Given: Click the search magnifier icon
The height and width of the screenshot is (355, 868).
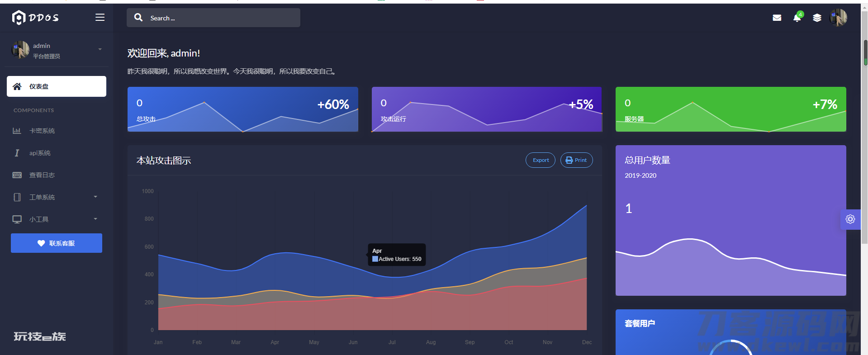Looking at the screenshot, I should tap(138, 18).
